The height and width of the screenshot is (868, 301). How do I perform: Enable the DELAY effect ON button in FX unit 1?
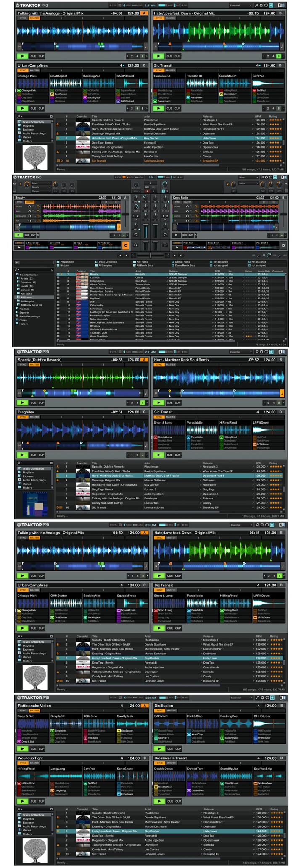tap(56, 191)
